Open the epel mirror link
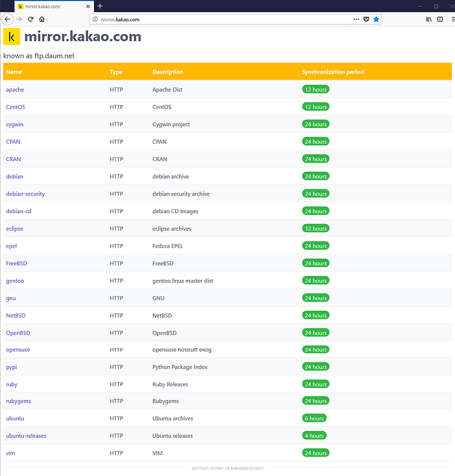 click(x=11, y=246)
